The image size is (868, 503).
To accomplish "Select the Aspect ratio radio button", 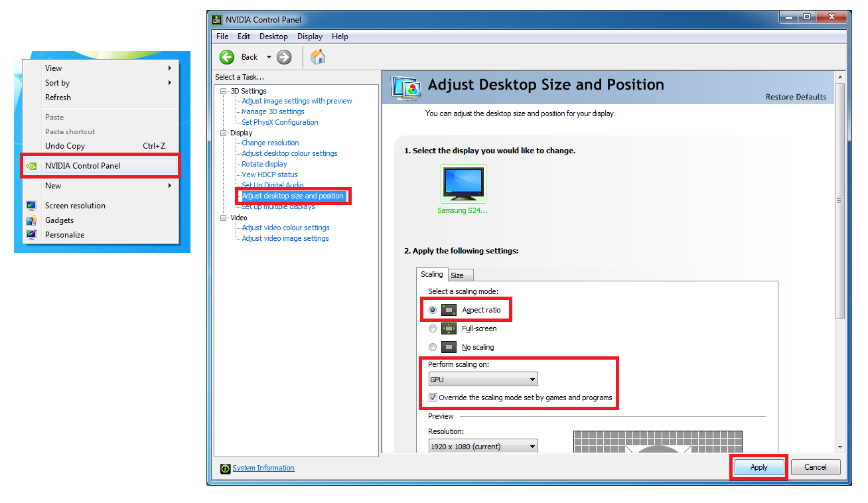I will point(433,310).
